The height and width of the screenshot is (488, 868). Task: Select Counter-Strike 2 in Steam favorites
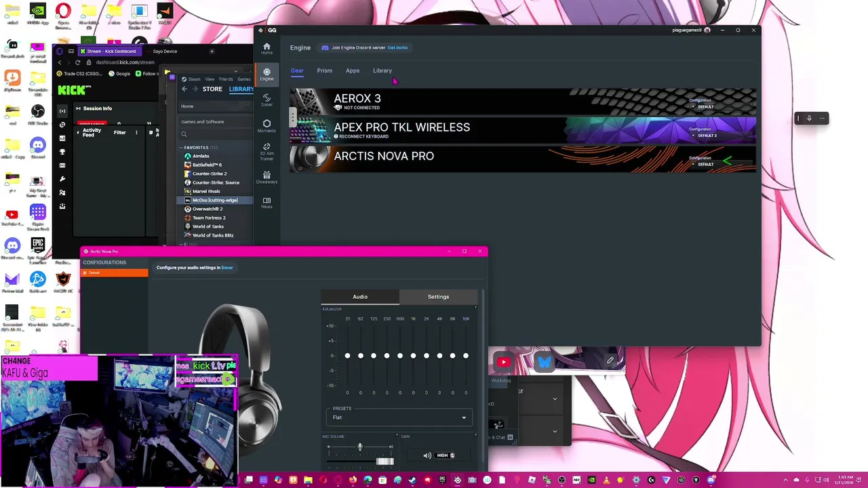tap(209, 174)
